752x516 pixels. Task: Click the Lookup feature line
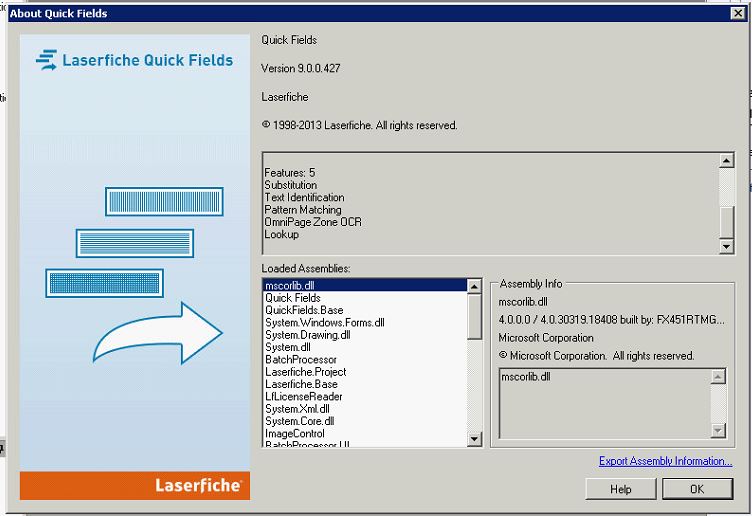point(282,235)
